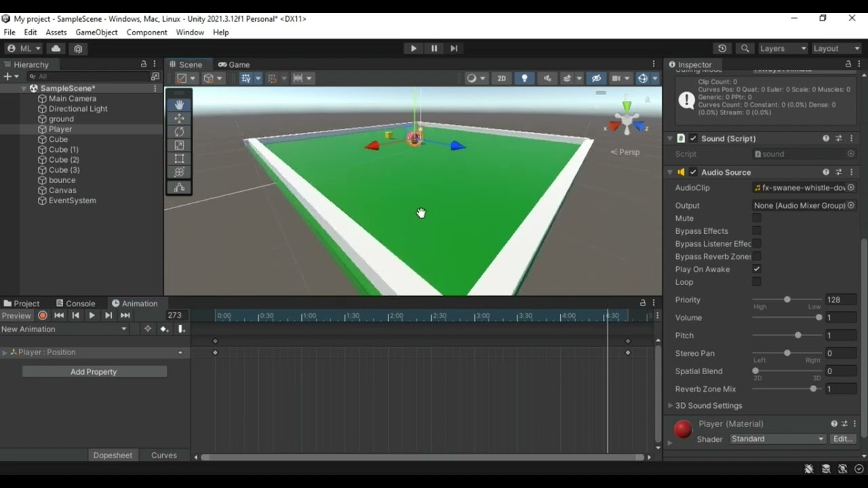Expand 3D Sound Settings

pos(671,406)
